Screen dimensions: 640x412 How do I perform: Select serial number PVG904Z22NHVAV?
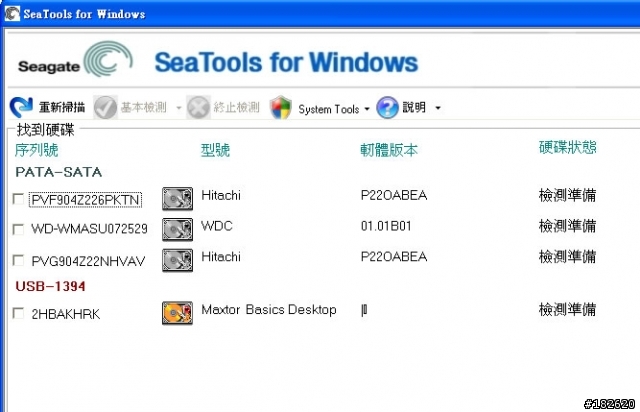88,261
